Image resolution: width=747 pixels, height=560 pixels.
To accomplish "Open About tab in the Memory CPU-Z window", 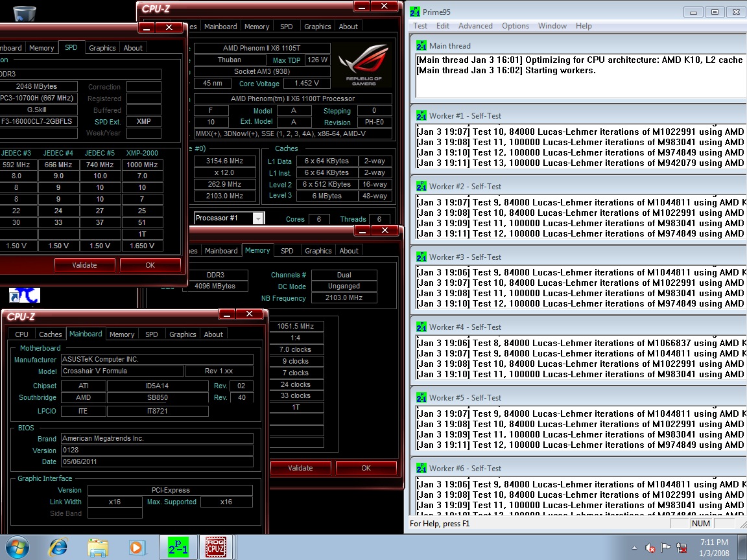I will coord(349,250).
